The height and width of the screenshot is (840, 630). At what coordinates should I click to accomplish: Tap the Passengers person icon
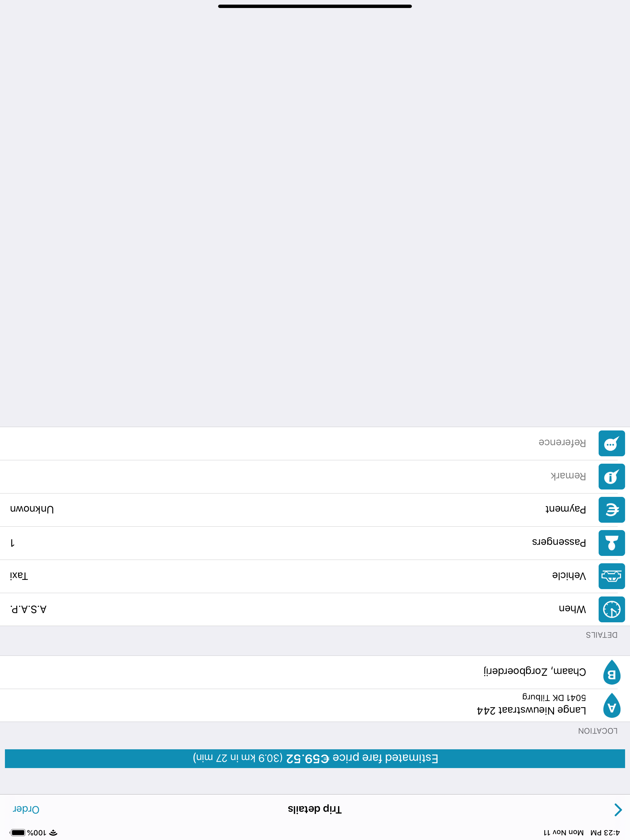tap(611, 543)
